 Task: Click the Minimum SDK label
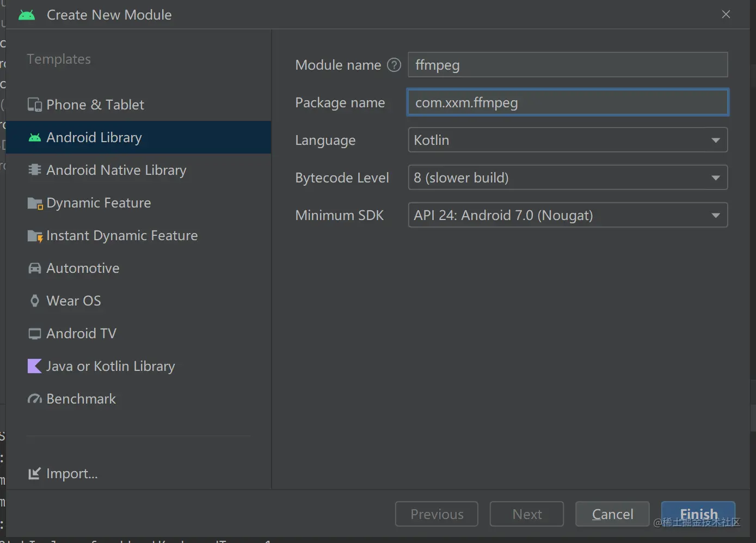tap(340, 215)
